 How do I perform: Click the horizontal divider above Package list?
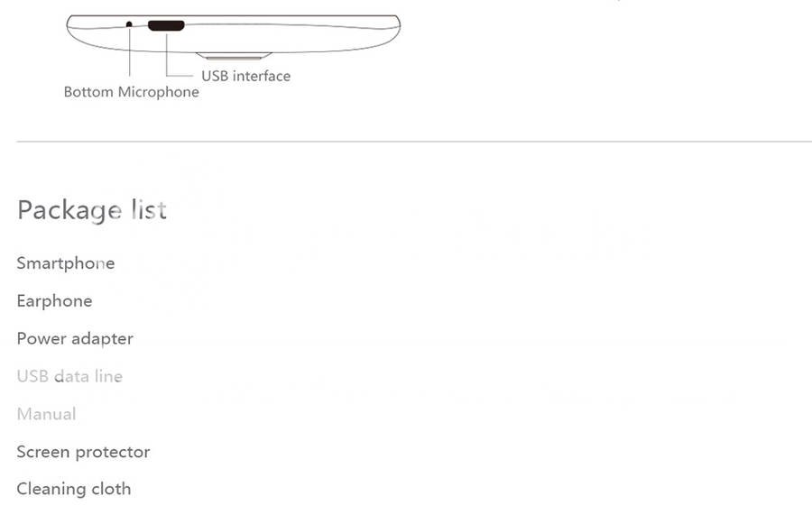(414, 141)
